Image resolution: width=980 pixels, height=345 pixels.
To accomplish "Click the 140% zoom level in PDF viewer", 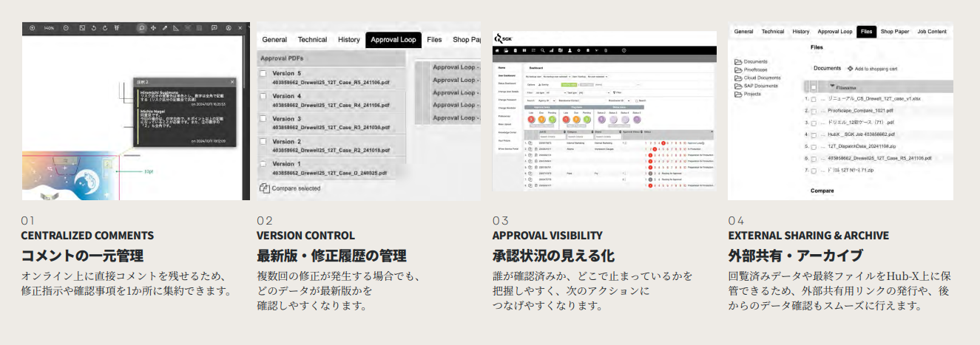I will (49, 28).
